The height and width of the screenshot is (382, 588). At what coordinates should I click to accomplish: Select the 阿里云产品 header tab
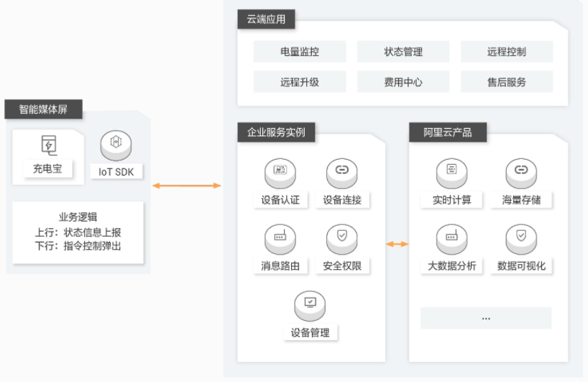(448, 132)
